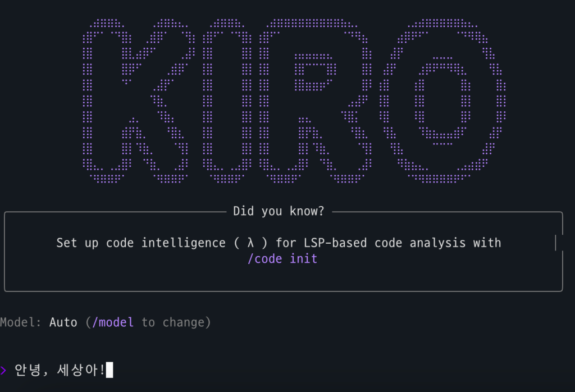Click the white block cursor after the input
575x392 pixels.
coord(109,370)
